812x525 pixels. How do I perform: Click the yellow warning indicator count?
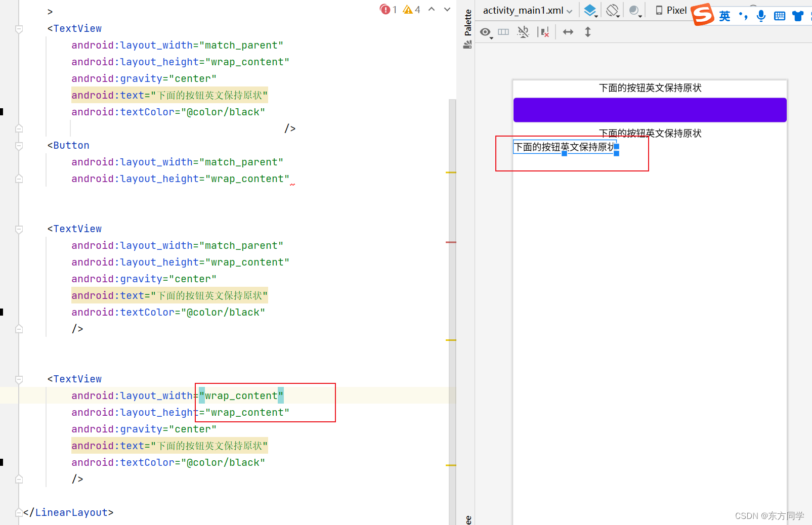[412, 10]
